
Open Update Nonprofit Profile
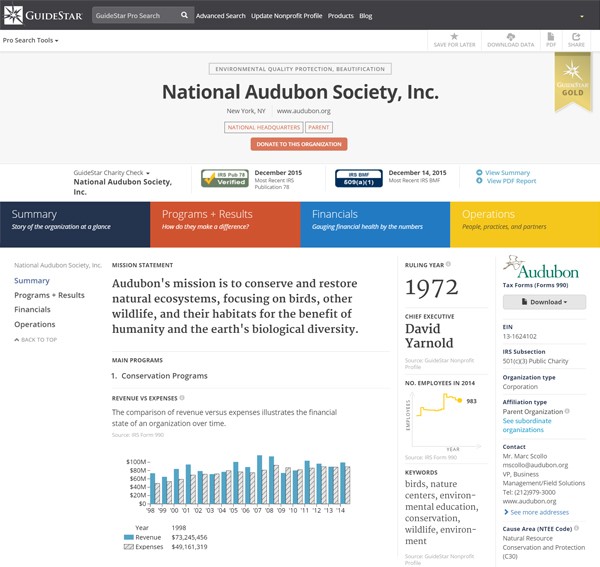[x=286, y=16]
